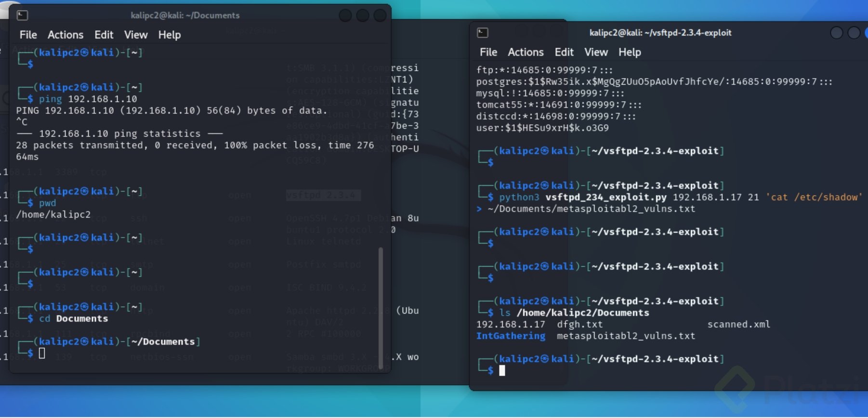Viewport: 868px width, 418px height.
Task: Open the File menu in the vsftpd-2.3.4-exploit terminal
Action: 488,52
